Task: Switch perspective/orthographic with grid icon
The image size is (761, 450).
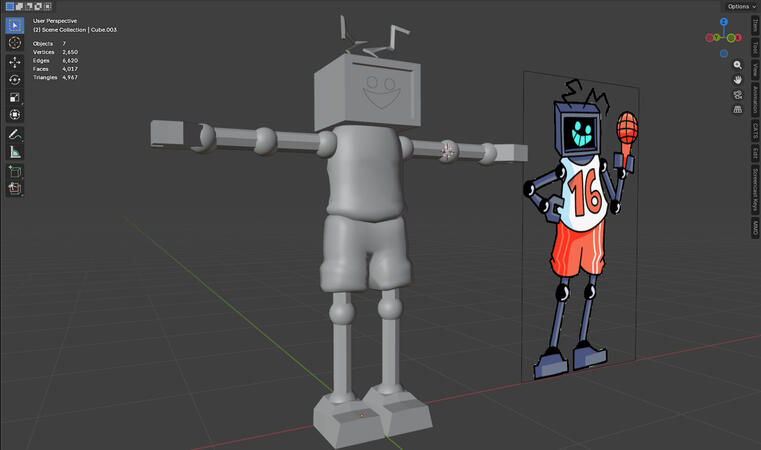Action: coord(737,109)
